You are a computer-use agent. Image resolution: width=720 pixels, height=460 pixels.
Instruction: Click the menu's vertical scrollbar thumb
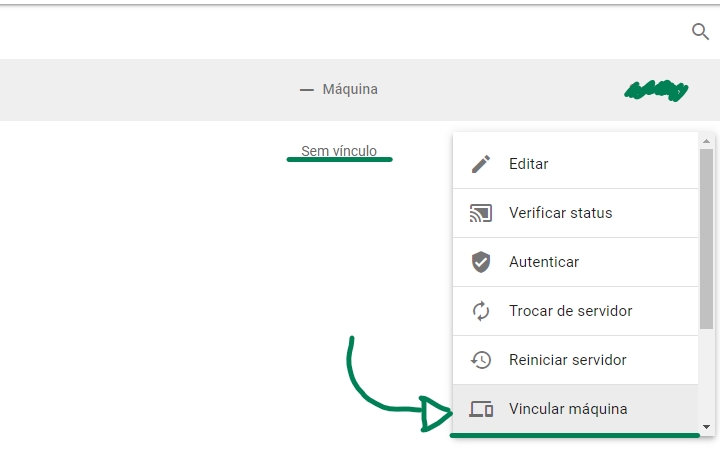click(706, 238)
